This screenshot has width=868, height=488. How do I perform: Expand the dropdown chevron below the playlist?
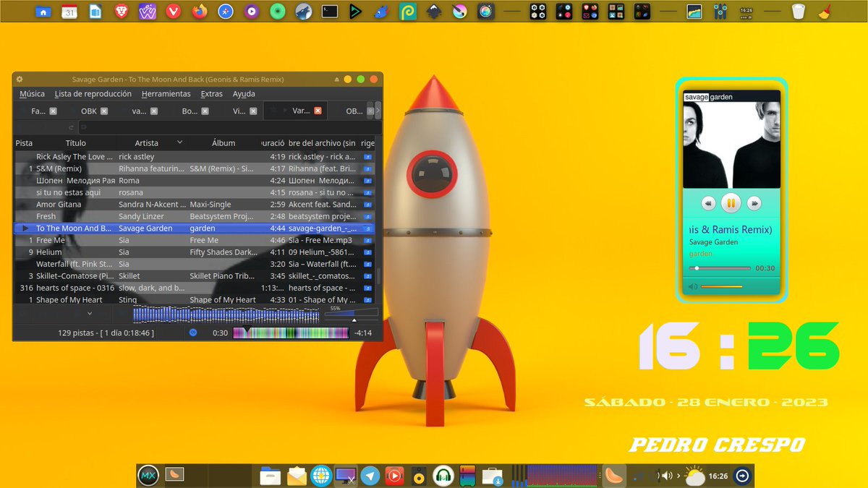[x=89, y=313]
